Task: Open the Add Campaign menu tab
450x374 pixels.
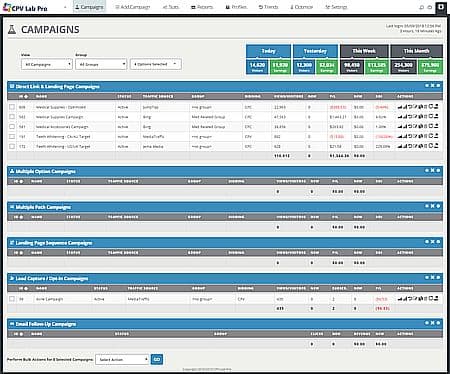Action: point(133,7)
